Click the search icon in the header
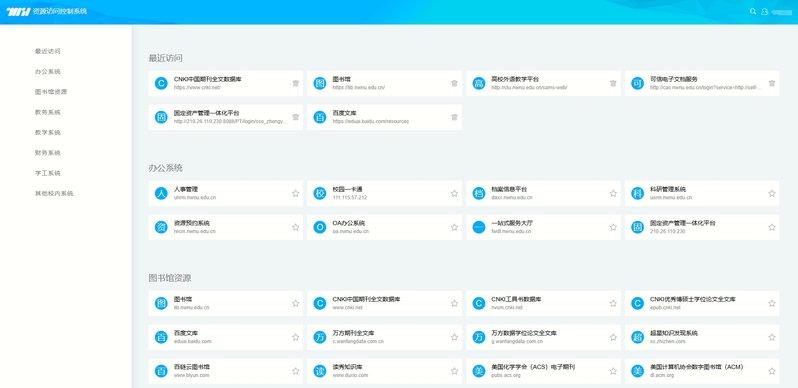Screen dimensions: 798x388 click(x=753, y=11)
